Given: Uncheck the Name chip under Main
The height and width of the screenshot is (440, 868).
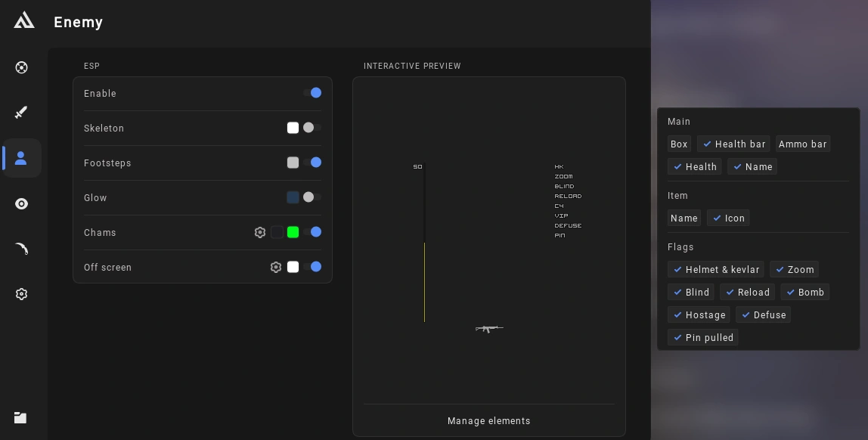Looking at the screenshot, I should [752, 166].
